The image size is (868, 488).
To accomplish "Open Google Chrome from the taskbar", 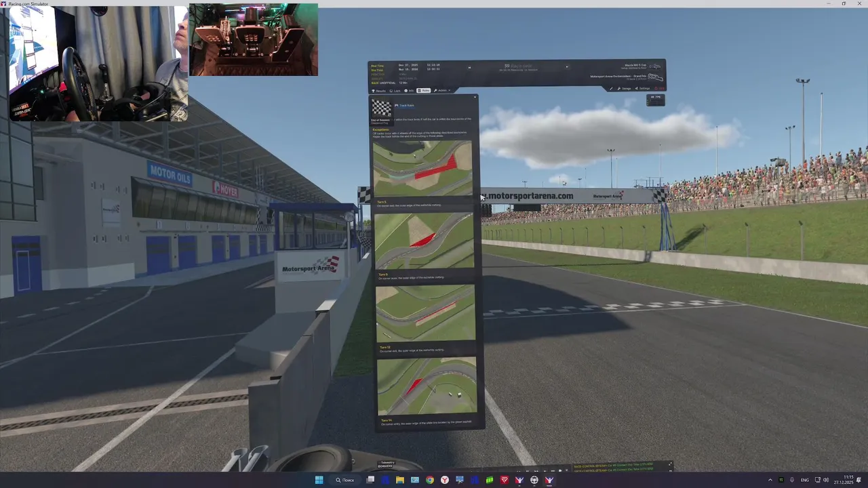I will 430,480.
